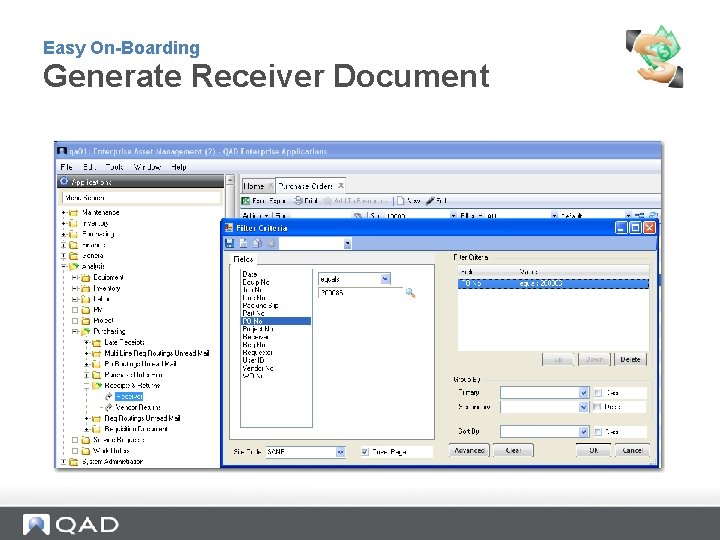Open the Tools menu

(114, 167)
